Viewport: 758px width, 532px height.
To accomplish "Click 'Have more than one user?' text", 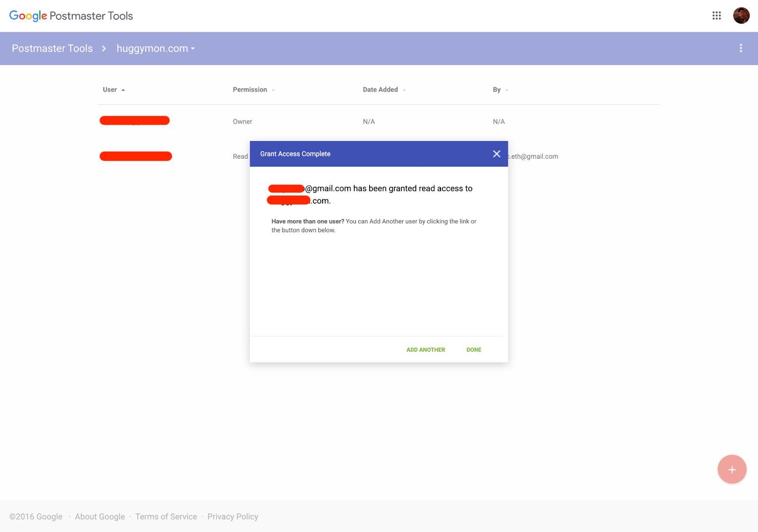I will [x=308, y=221].
